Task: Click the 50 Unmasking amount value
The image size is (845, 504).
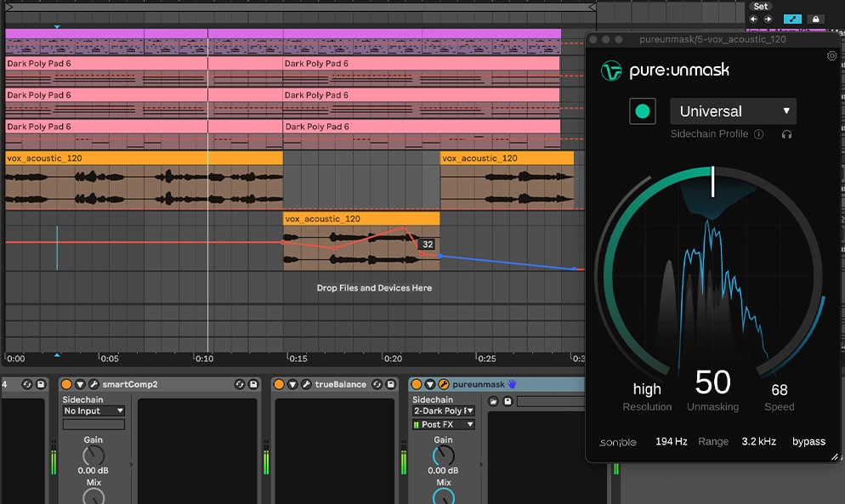Action: tap(712, 382)
